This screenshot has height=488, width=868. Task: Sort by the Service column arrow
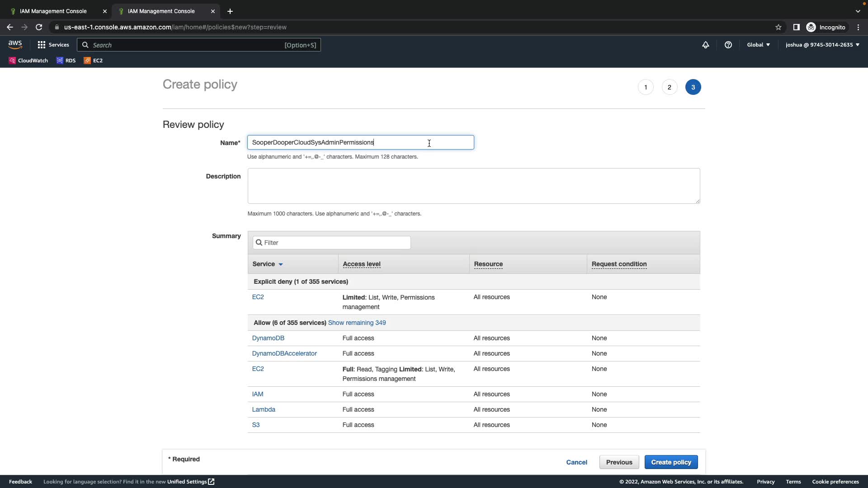pyautogui.click(x=280, y=264)
